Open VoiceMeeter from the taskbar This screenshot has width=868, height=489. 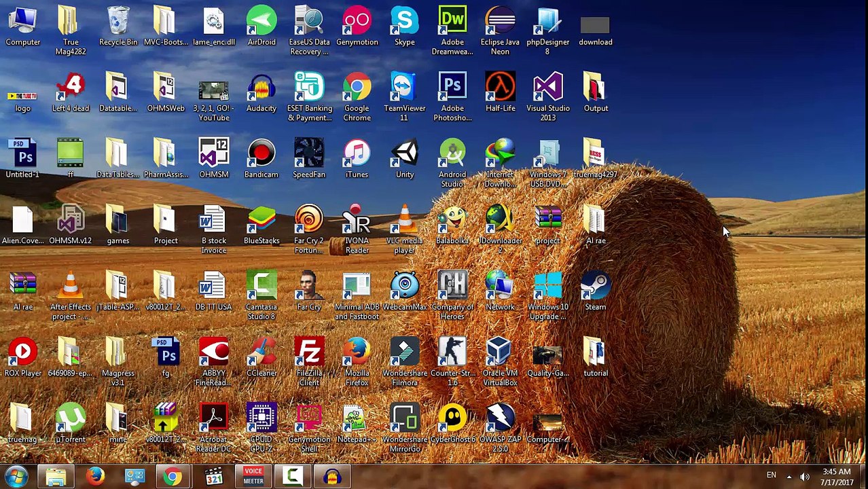(x=253, y=477)
